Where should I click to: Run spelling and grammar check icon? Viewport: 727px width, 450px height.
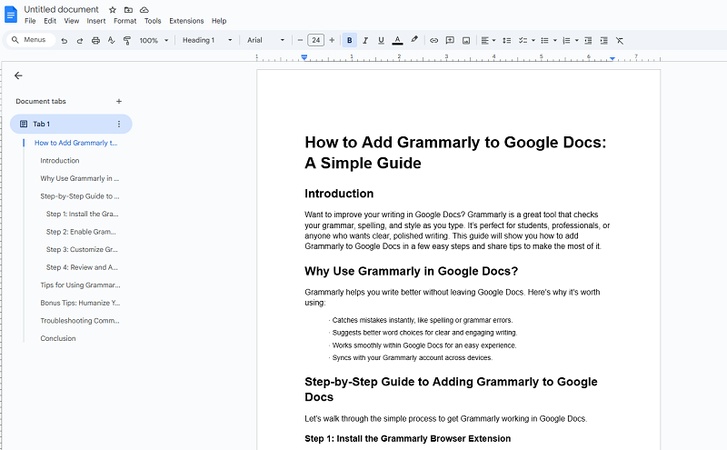(x=111, y=41)
